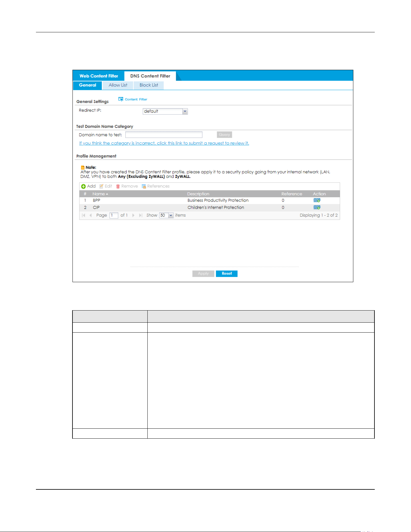Screen dimensions: 411x532
Task: Open References for the selected profile
Action: 156,186
